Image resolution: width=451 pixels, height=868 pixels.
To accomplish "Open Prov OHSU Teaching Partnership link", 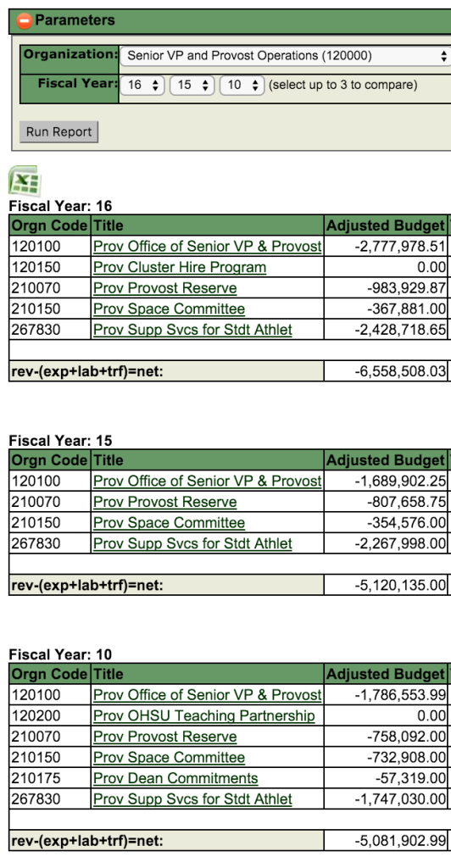I will point(204,715).
